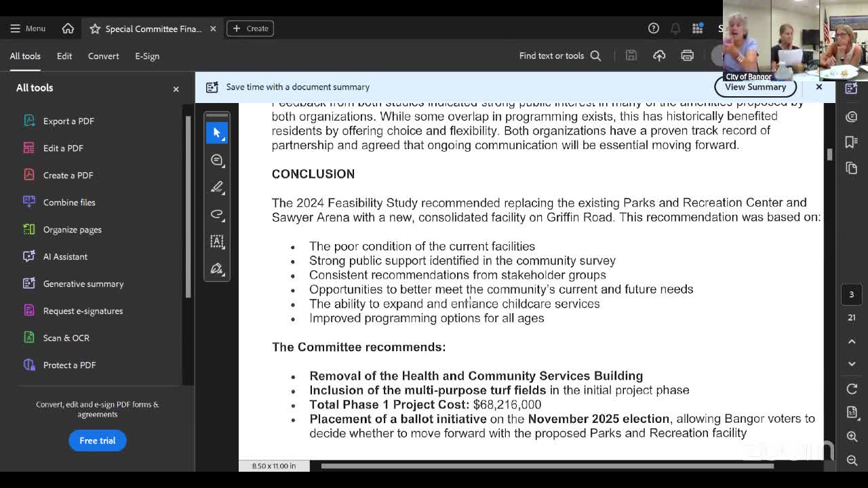Click the View Summary button
This screenshot has width=868, height=488.
point(755,87)
